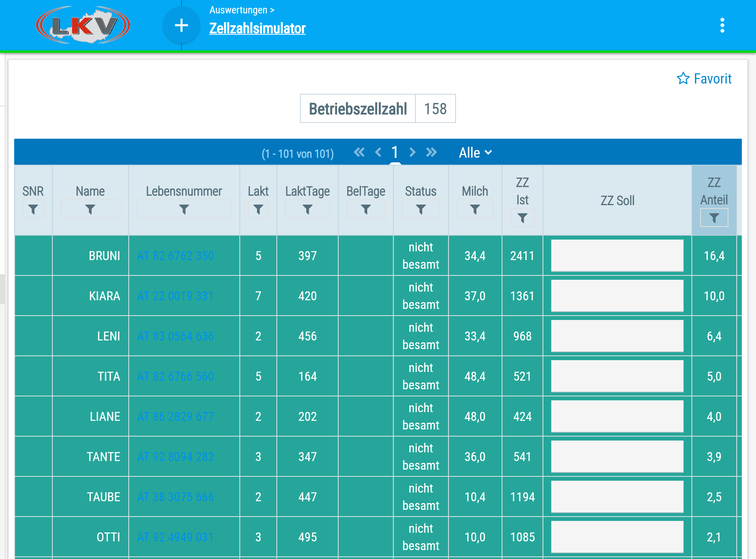Filter by Lebensnummer column
Viewport: 756px width, 559px height.
[184, 209]
